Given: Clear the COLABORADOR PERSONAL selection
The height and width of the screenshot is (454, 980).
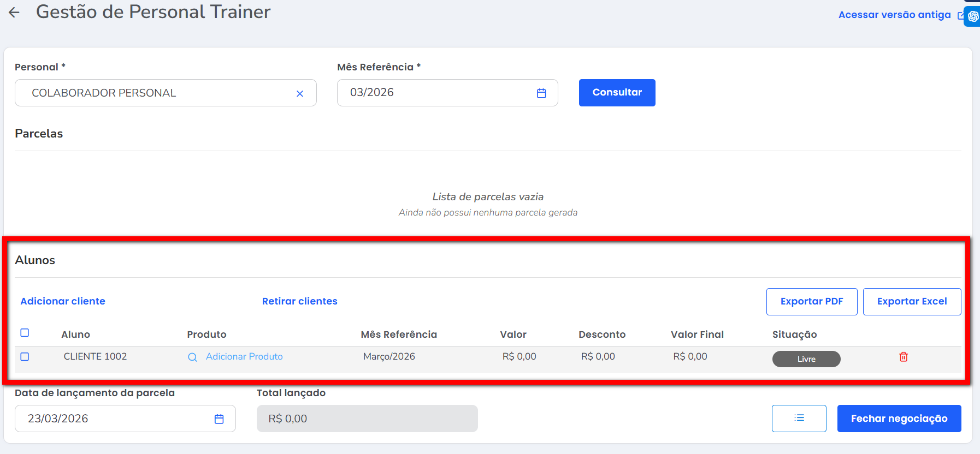Looking at the screenshot, I should [299, 93].
